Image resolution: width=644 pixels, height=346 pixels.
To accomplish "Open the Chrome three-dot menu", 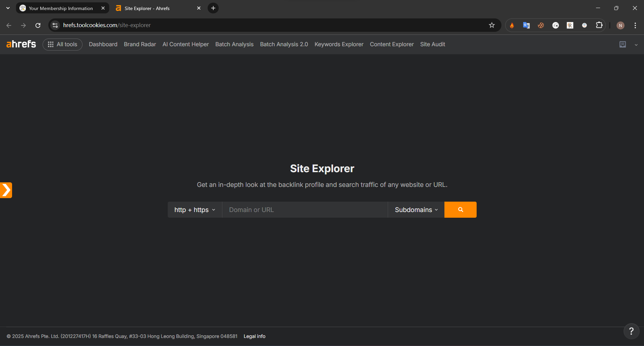I will (x=635, y=25).
